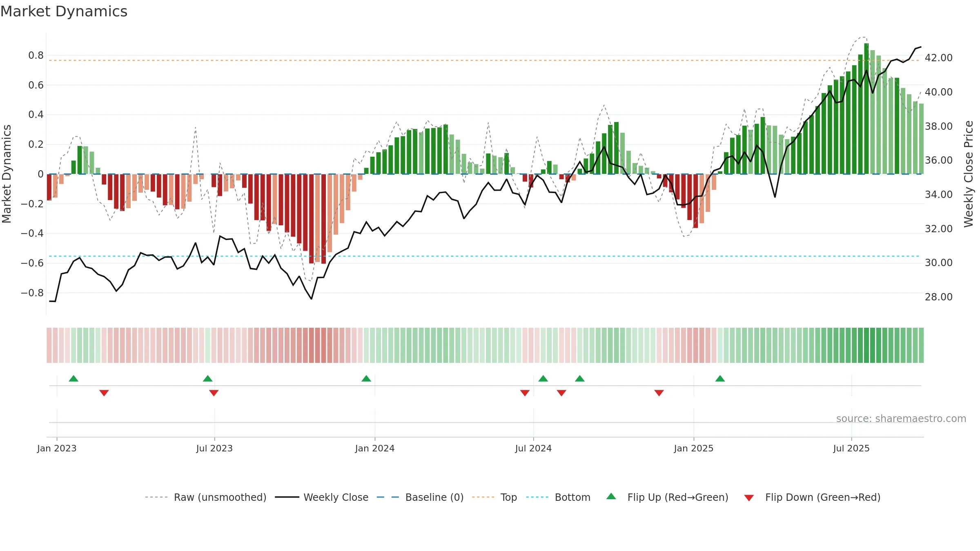Toggle the Baseline (0) legend entry
This screenshot has height=551, width=980.
pos(420,497)
